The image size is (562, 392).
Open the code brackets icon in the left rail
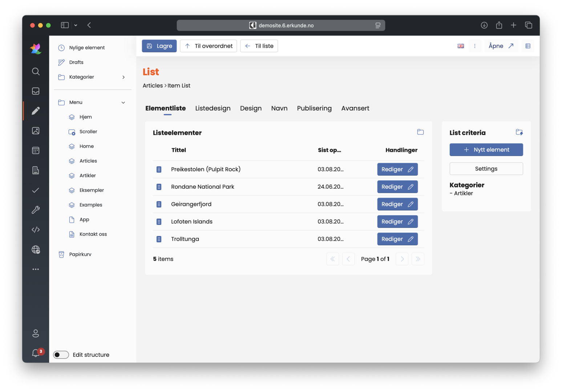pyautogui.click(x=36, y=230)
